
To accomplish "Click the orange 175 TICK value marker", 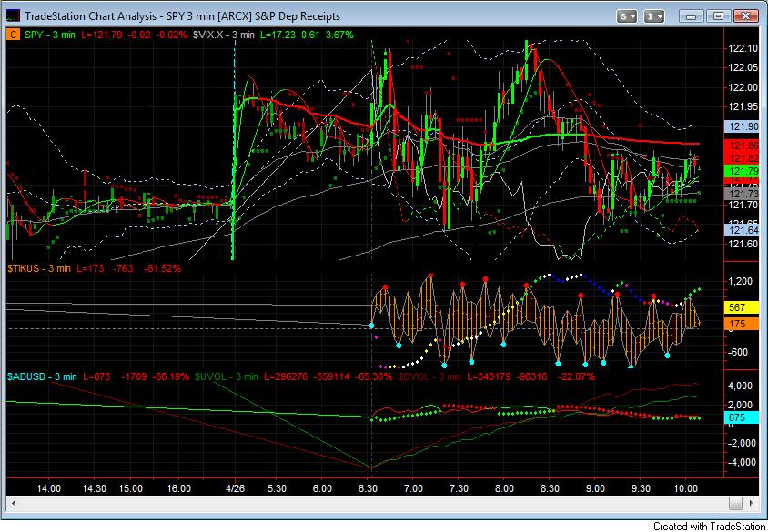I will 741,324.
